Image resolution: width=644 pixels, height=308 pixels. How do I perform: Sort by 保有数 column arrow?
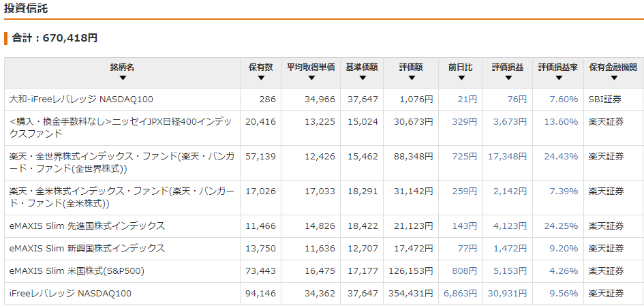pos(261,78)
